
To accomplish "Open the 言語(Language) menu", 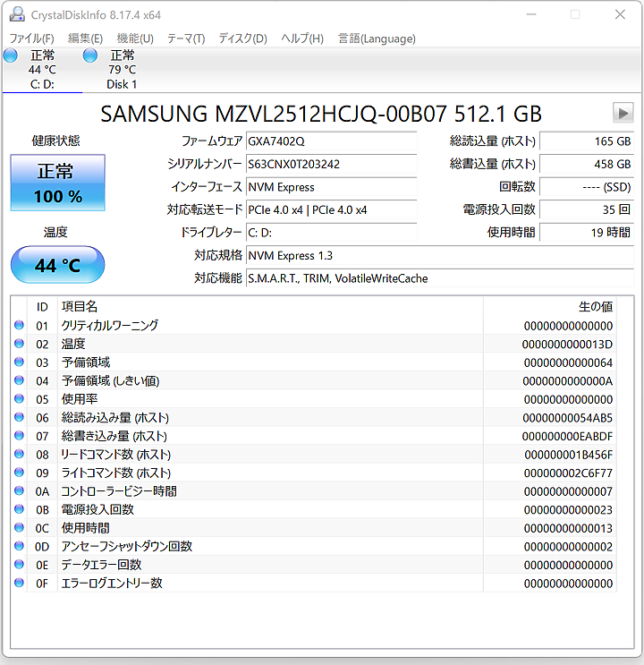I will (x=377, y=38).
